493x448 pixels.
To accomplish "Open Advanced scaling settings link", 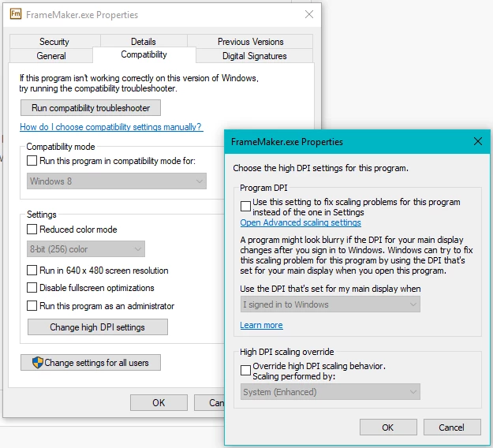I will tap(301, 222).
